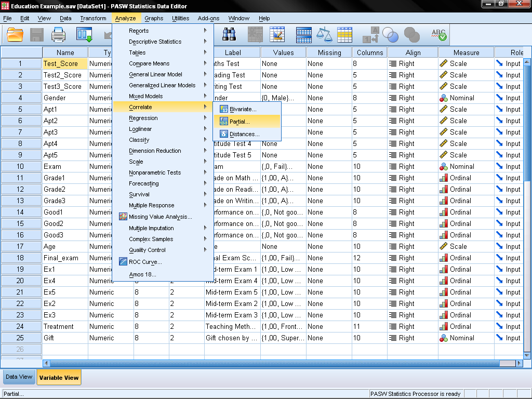
Task: Expand the Regression submenu
Action: pos(143,118)
